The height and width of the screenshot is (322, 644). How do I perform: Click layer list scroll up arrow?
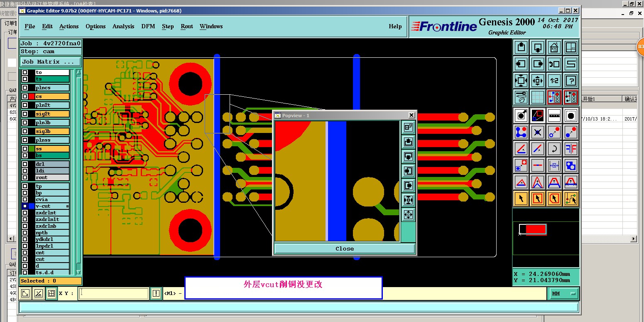point(78,73)
